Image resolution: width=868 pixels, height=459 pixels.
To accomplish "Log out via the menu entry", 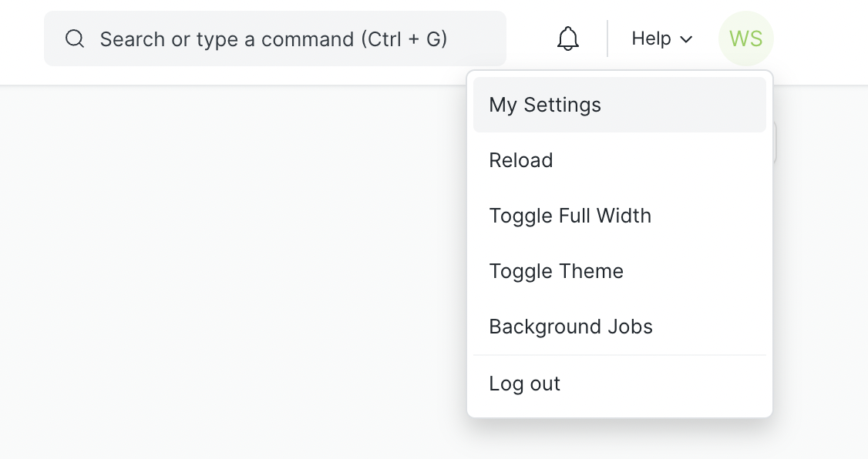I will (620, 384).
